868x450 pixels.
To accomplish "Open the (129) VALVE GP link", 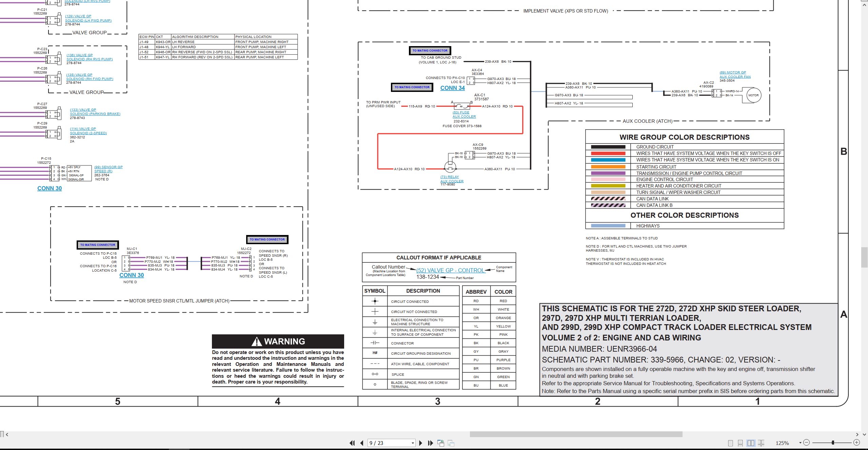I will (78, 16).
